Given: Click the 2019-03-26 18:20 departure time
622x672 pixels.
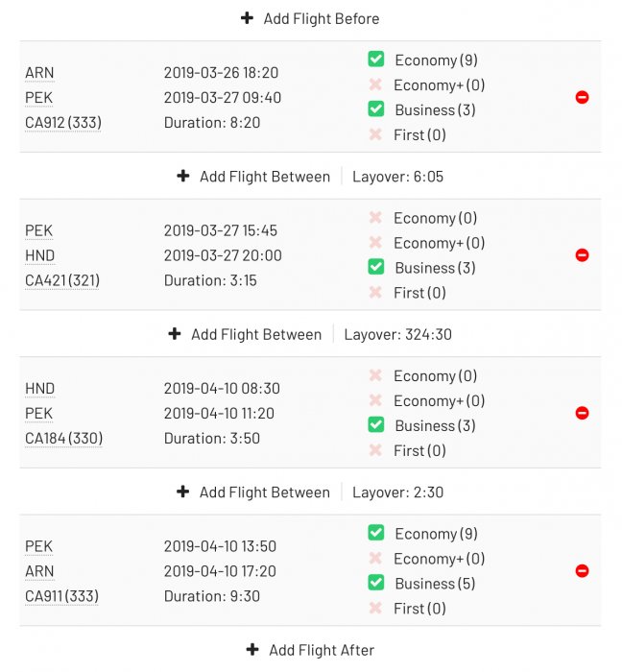Looking at the screenshot, I should [221, 73].
